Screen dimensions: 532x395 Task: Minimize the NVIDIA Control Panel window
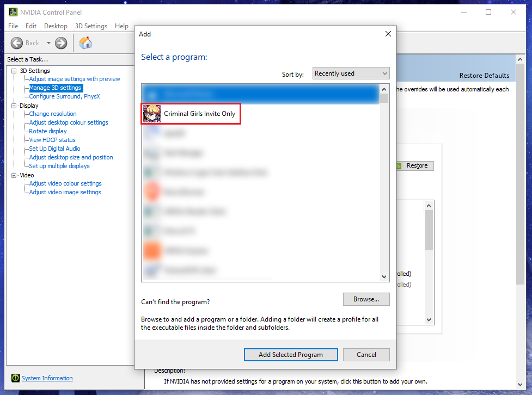(464, 12)
